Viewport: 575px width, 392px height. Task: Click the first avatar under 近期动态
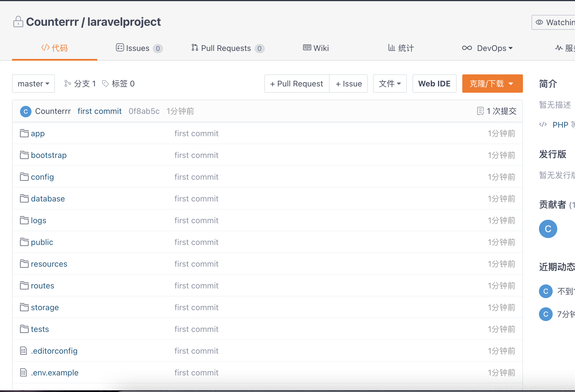[x=546, y=291]
